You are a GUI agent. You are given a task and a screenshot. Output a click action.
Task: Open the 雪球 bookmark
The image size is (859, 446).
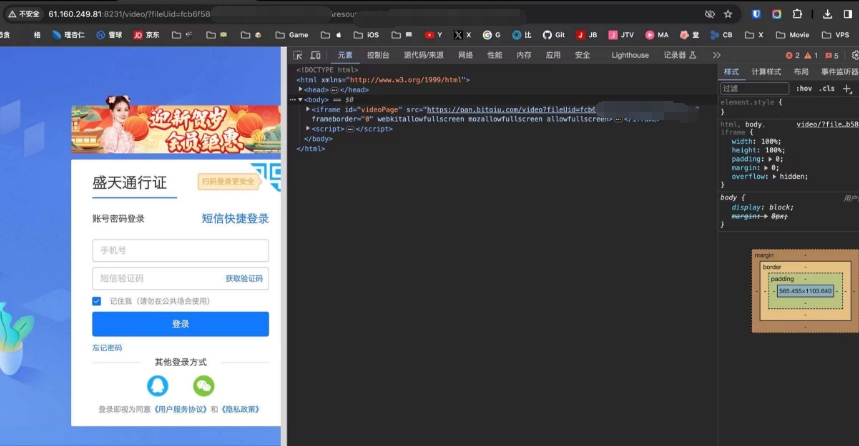coord(109,35)
